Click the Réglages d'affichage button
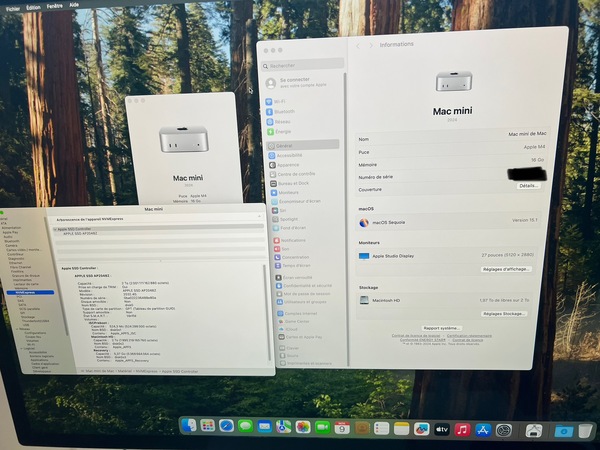The width and height of the screenshot is (600, 450). (x=506, y=269)
